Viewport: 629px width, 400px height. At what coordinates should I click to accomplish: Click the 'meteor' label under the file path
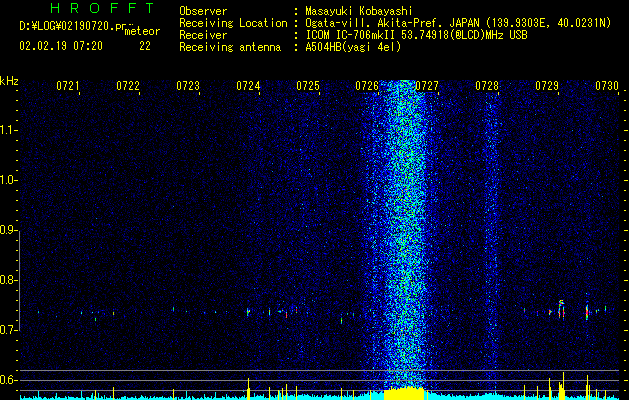click(x=142, y=31)
